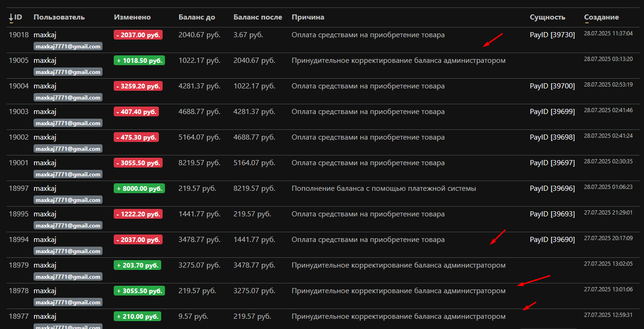The image size is (644, 329).
Task: Open PayID [39730] entity link
Action: point(552,35)
